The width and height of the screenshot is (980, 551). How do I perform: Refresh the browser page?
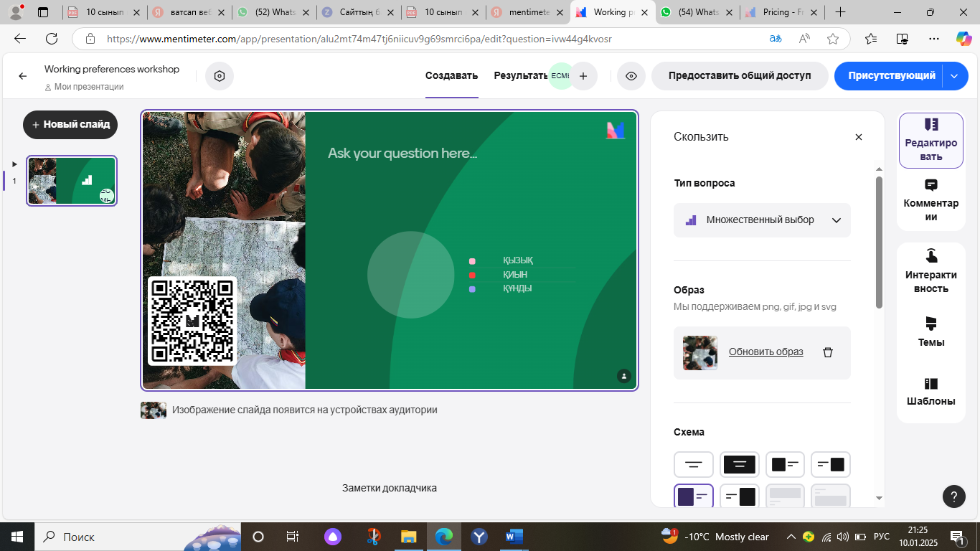coord(52,39)
